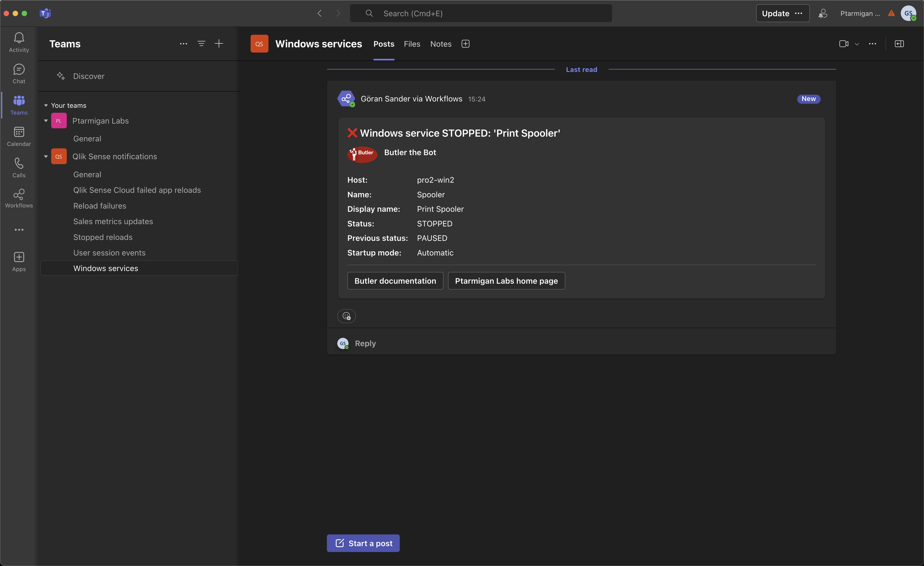Click the Last read marker label
Image resolution: width=924 pixels, height=566 pixels.
581,70
